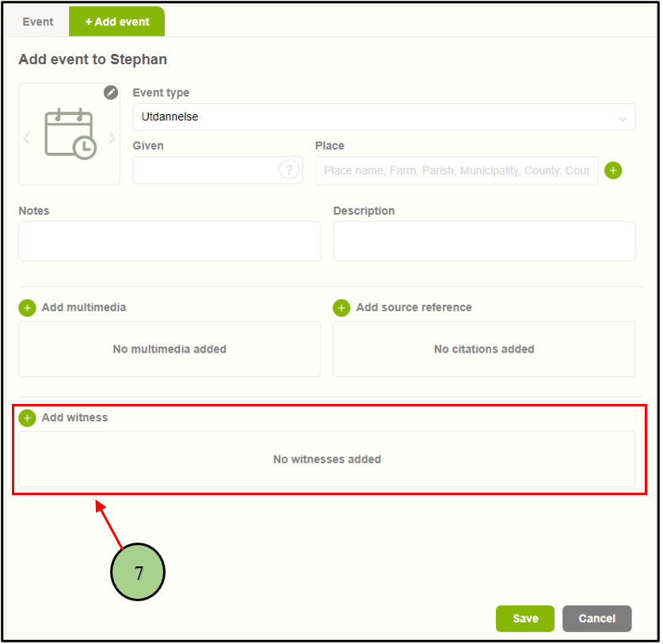Screen dimensions: 663x644
Task: Click inside the Notes text box
Action: coord(170,241)
